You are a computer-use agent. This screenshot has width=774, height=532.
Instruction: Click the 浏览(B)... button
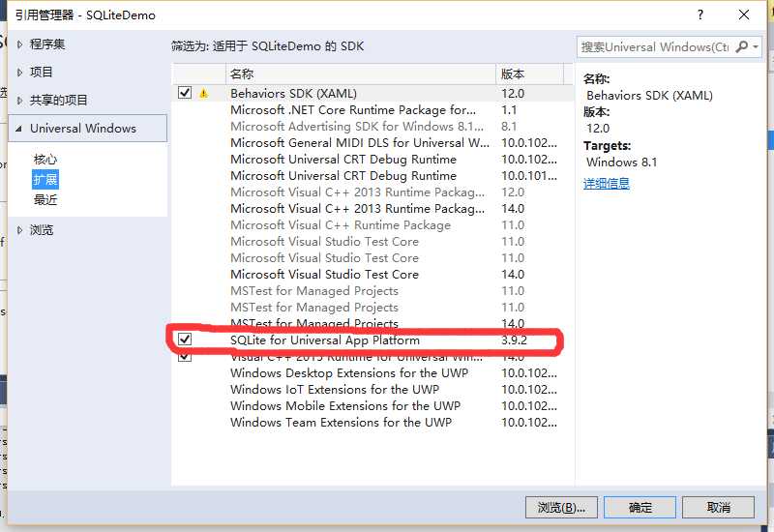pos(561,507)
